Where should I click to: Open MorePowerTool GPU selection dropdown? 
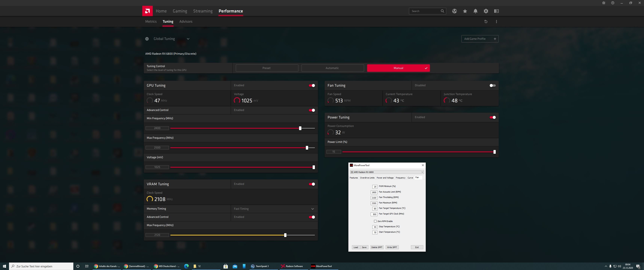pyautogui.click(x=387, y=172)
